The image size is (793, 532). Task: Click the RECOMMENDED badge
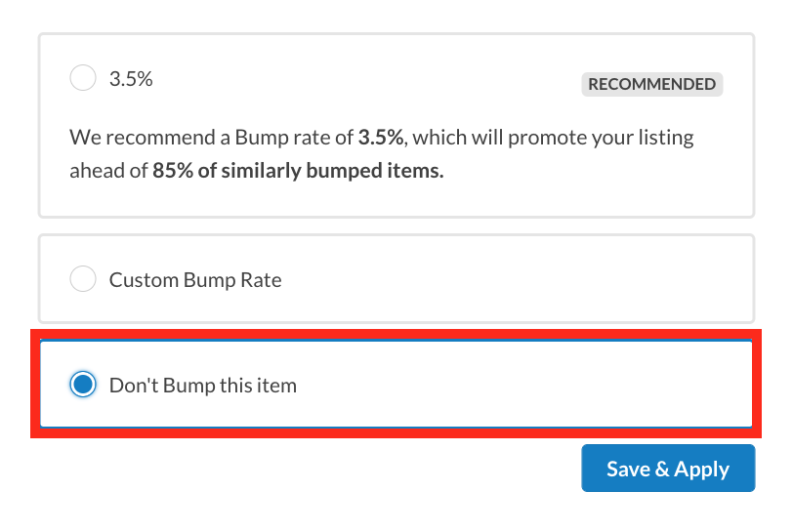click(651, 84)
